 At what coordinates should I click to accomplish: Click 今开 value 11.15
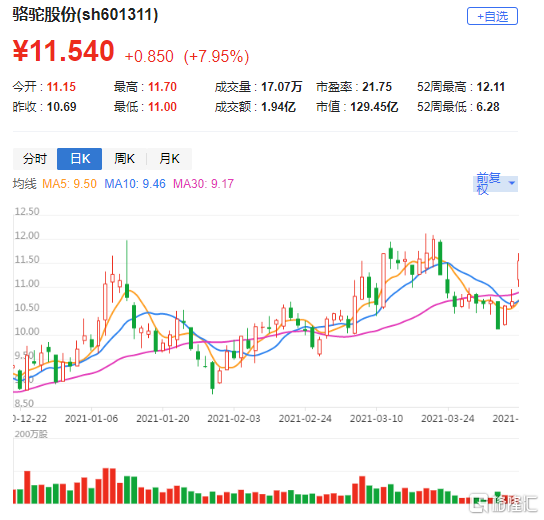(61, 87)
